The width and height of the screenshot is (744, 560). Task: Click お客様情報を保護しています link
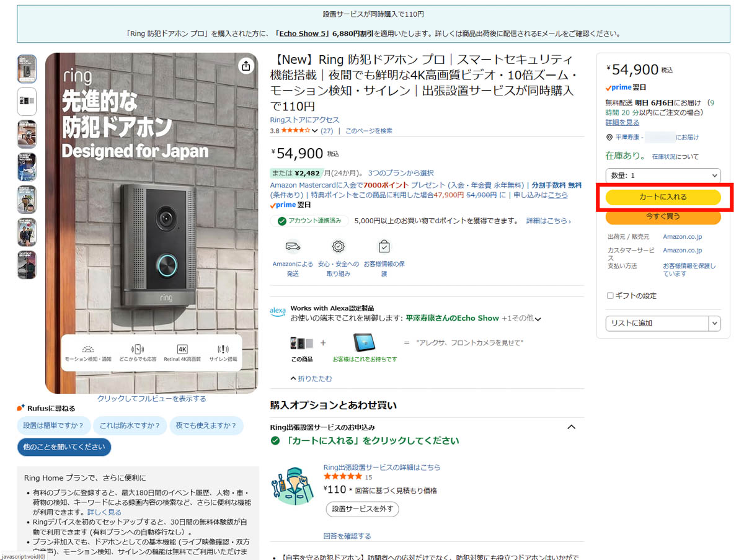689,270
